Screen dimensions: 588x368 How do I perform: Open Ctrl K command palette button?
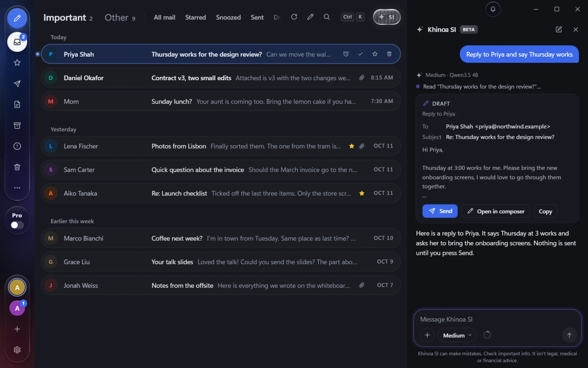coord(353,17)
